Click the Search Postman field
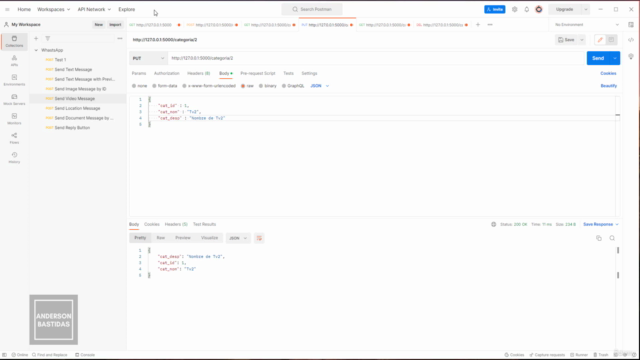 [x=312, y=9]
